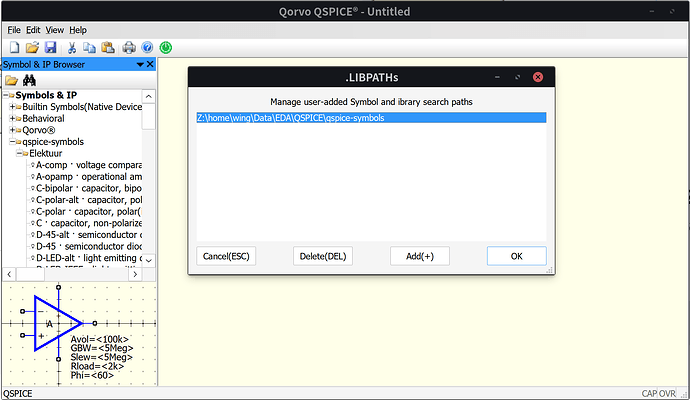
Task: Close the .LIBPATHs dialog
Action: pyautogui.click(x=538, y=77)
